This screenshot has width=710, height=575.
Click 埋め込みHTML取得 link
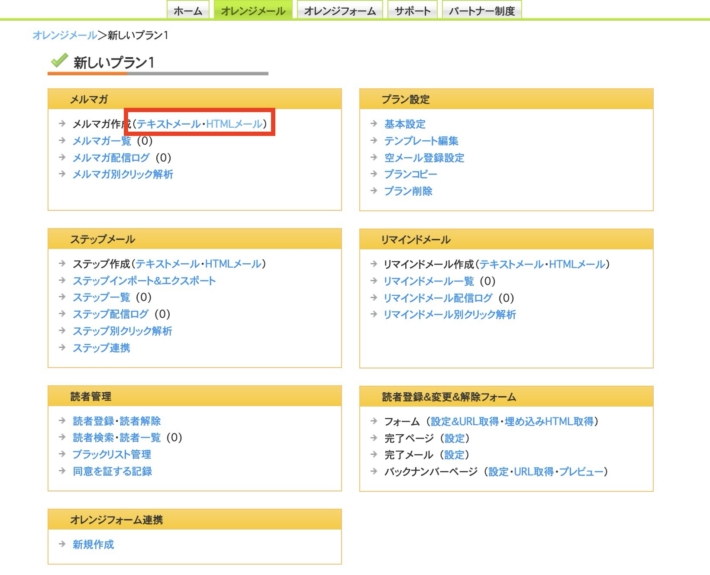coord(549,421)
